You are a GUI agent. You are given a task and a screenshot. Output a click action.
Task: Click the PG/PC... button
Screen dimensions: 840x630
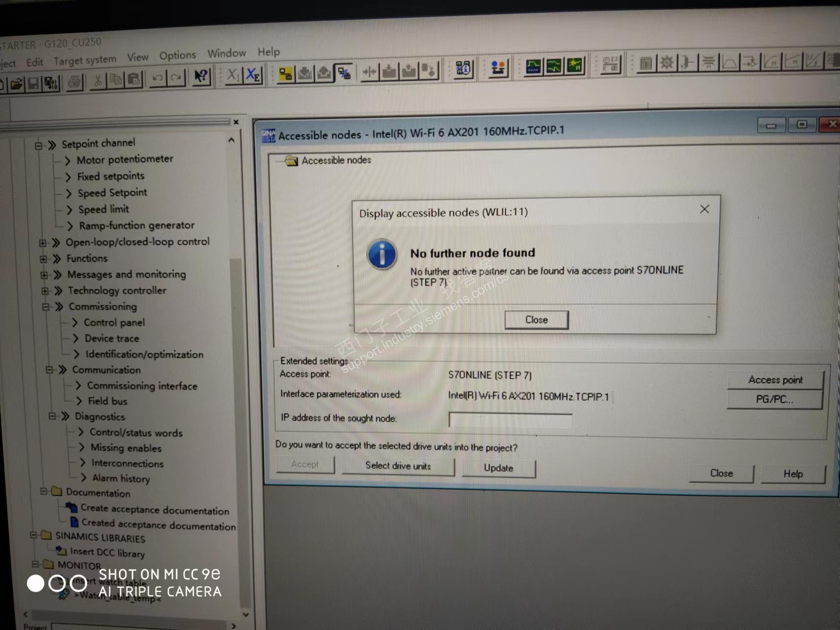click(x=775, y=399)
